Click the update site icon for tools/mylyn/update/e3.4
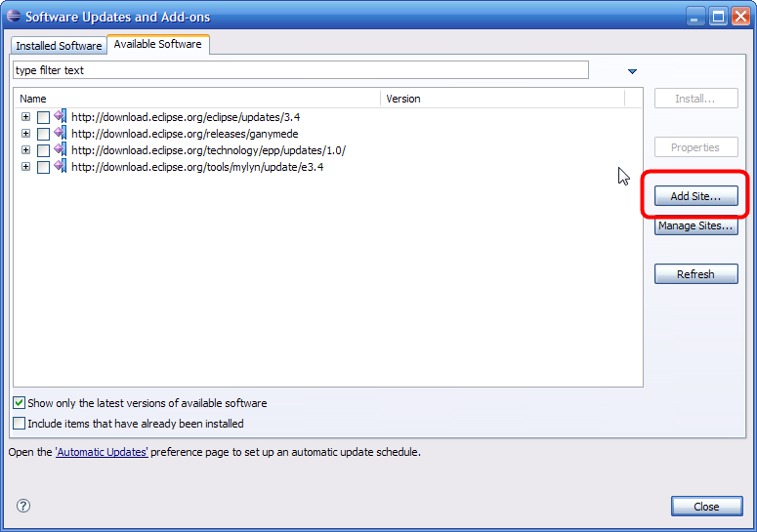Image resolution: width=757 pixels, height=532 pixels. (61, 166)
